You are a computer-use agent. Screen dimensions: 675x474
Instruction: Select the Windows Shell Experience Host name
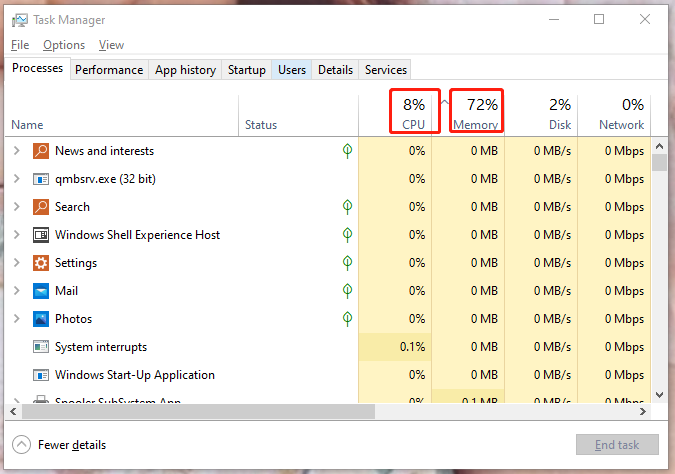pos(137,235)
